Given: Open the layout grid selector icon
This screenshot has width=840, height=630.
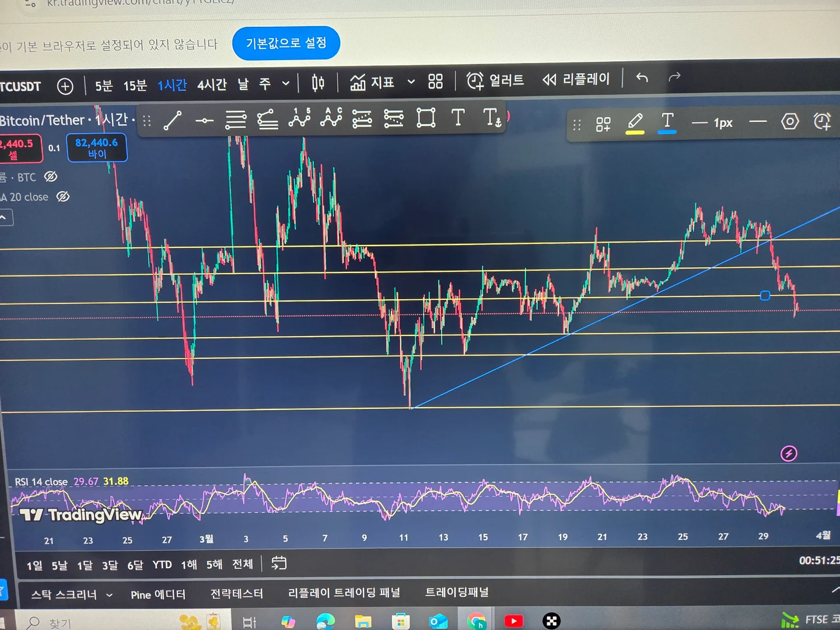Looking at the screenshot, I should (x=435, y=81).
